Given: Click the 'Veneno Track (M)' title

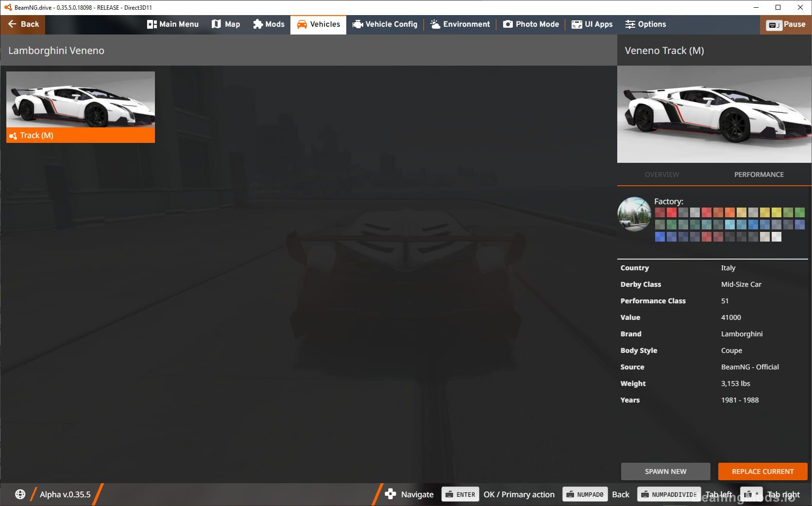Looking at the screenshot, I should (664, 51).
